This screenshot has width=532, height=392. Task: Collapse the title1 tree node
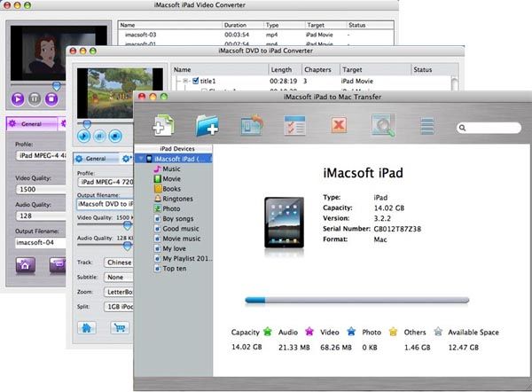[184, 82]
